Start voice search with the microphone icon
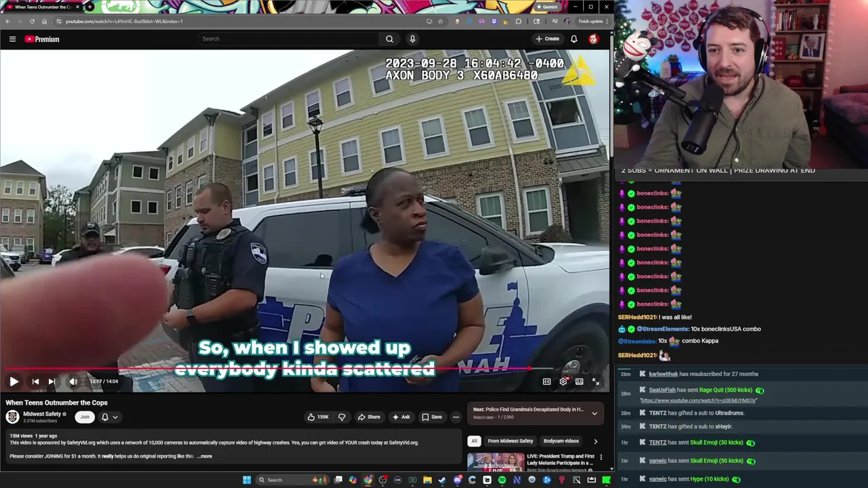Screen dimensions: 868x488 [x=412, y=39]
